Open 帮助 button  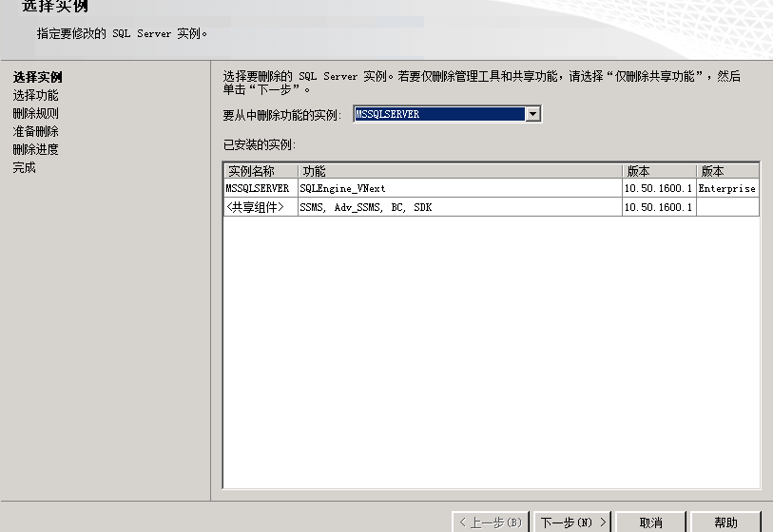725,522
